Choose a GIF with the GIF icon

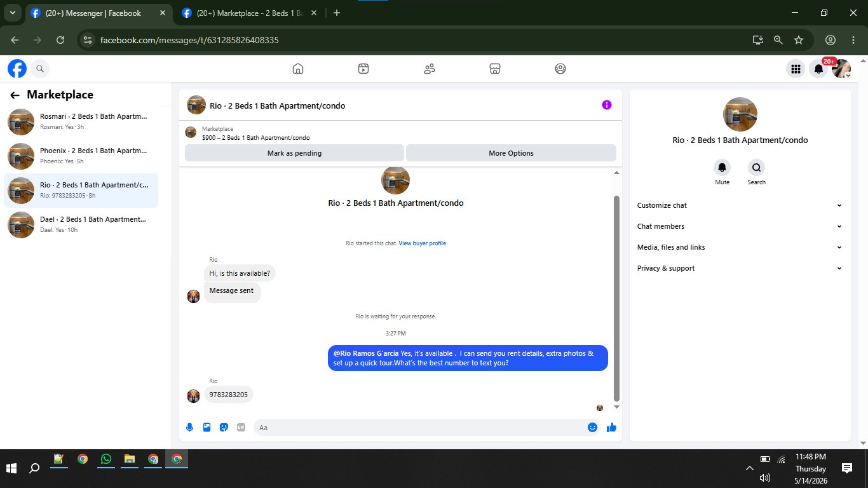[241, 428]
